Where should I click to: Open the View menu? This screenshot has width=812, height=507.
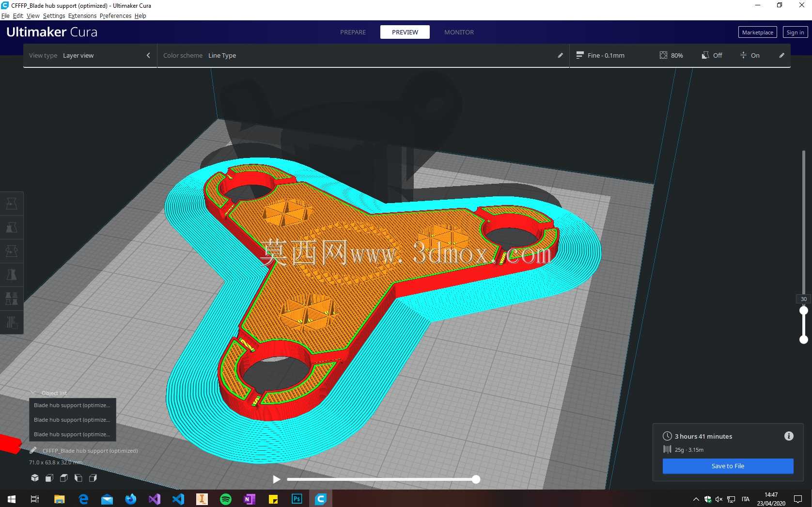pos(33,16)
